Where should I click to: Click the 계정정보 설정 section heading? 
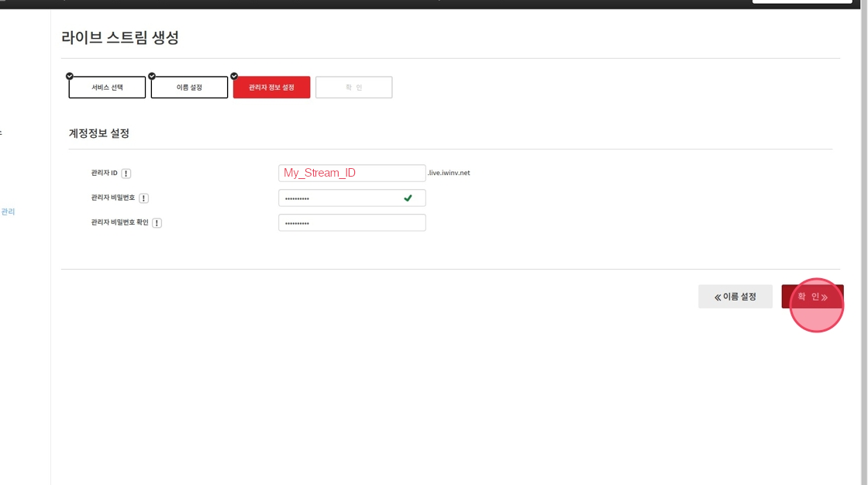point(99,133)
